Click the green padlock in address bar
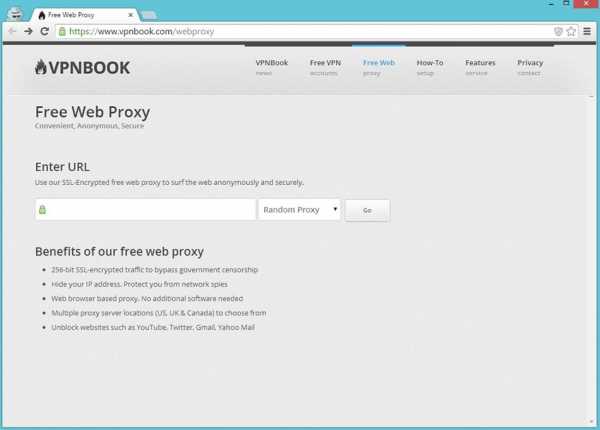Screen dimensions: 600x430 coord(62,31)
